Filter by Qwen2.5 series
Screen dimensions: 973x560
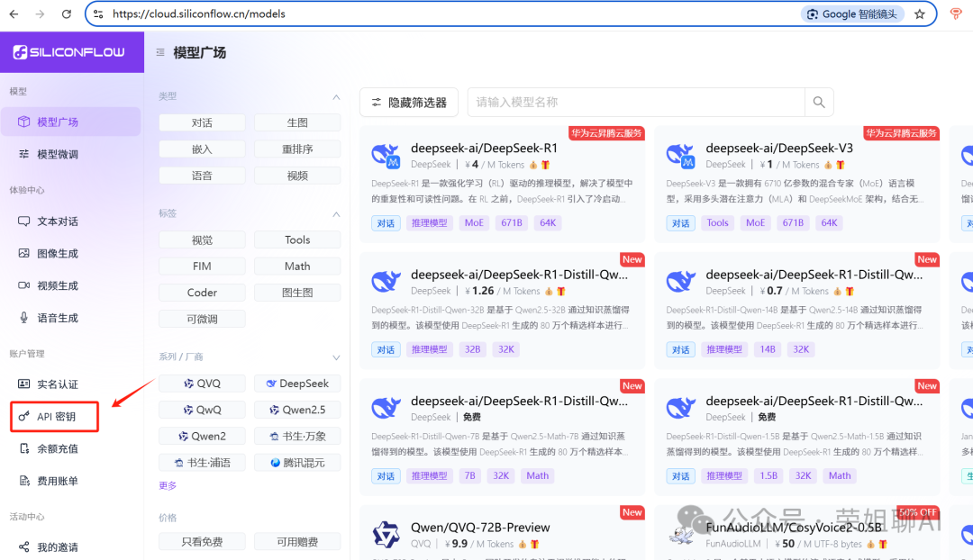click(297, 410)
